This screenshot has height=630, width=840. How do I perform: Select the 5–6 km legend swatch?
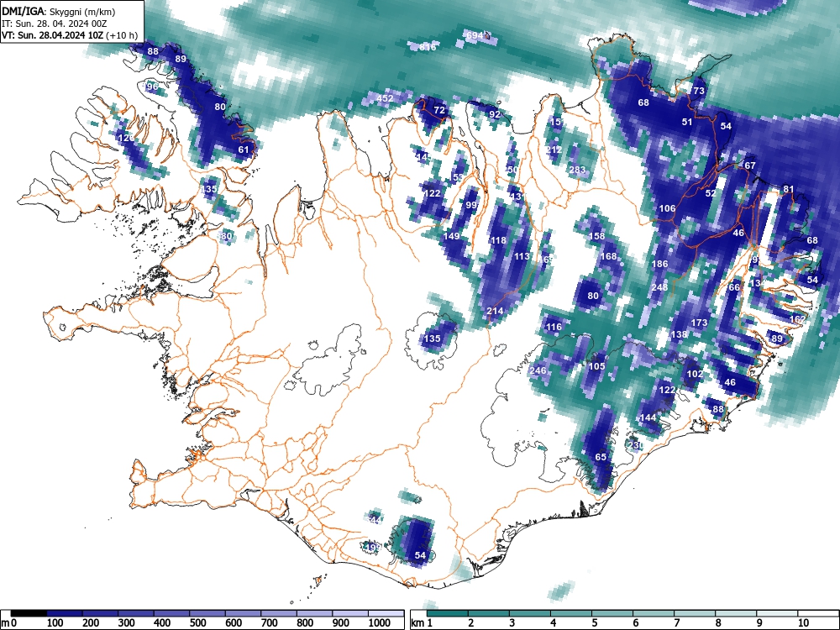point(612,613)
